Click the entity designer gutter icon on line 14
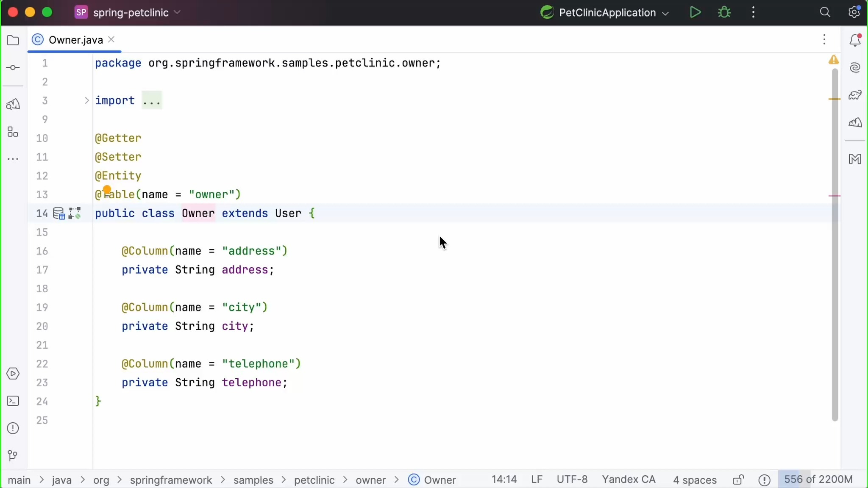 (x=75, y=213)
